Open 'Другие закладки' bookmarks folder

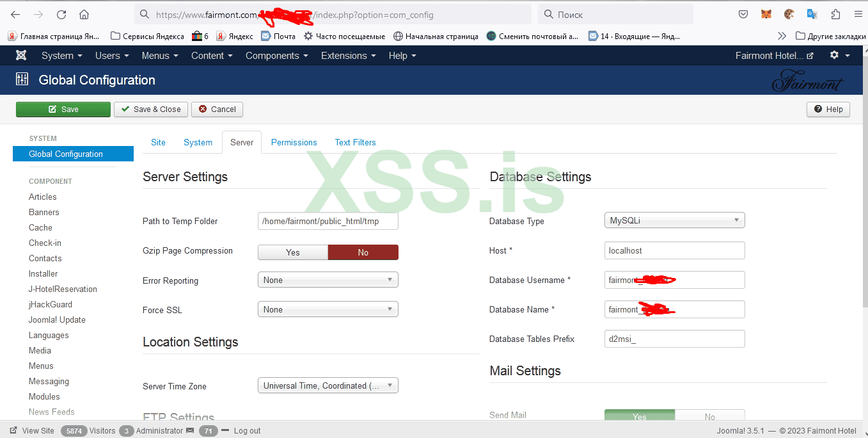[830, 36]
